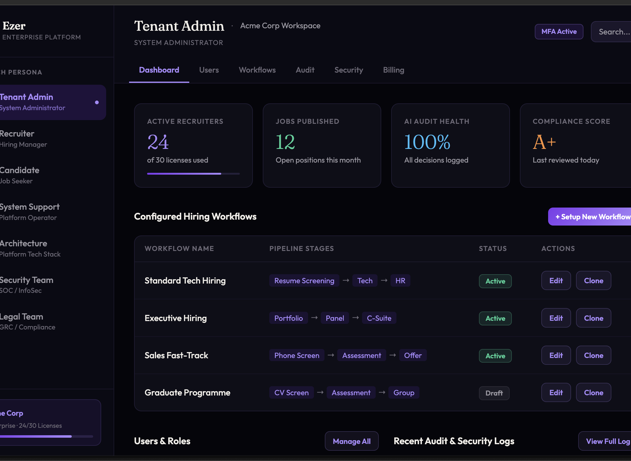Click Manage All for Users & Roles
The height and width of the screenshot is (461, 631).
pyautogui.click(x=352, y=441)
